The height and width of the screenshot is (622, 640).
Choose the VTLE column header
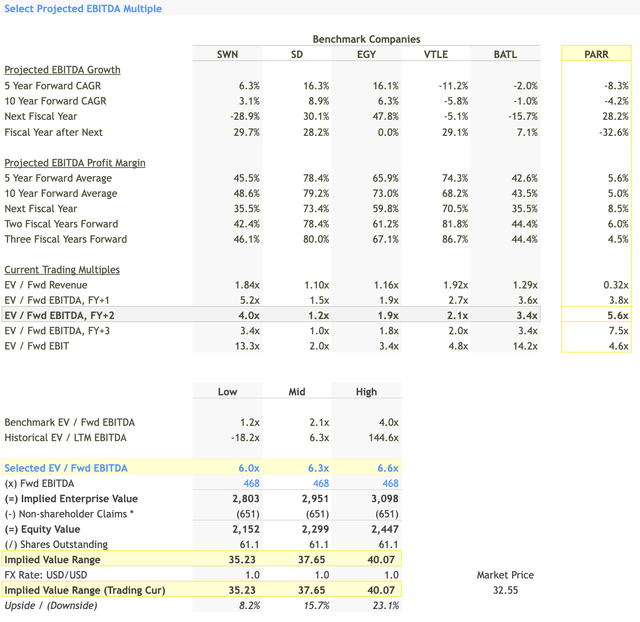click(x=435, y=54)
